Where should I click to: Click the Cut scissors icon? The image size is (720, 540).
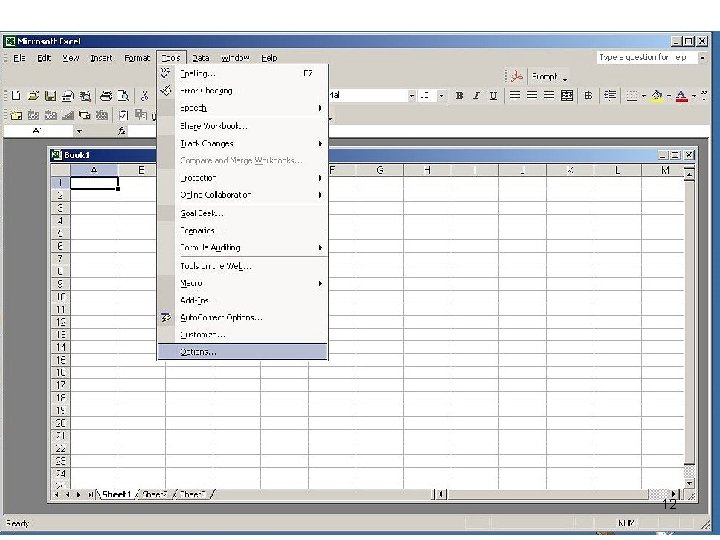point(144,96)
